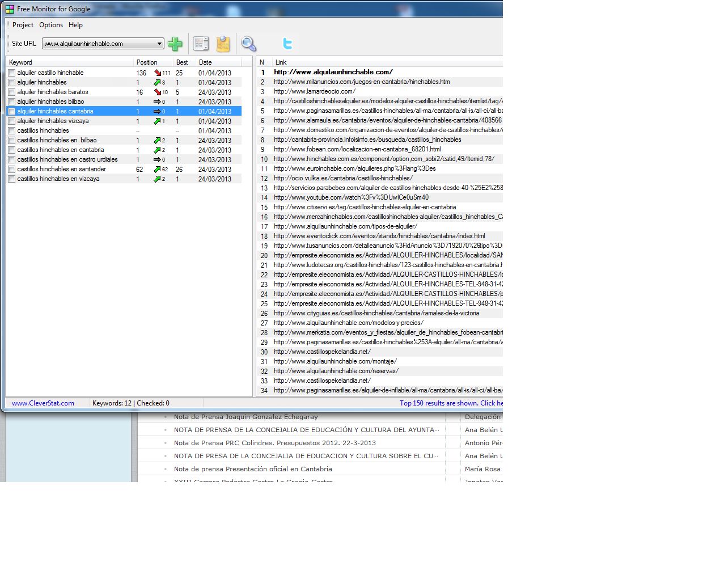Enable the 'alquiler hinchables baratos' checkbox
728x583 pixels.
[11, 92]
